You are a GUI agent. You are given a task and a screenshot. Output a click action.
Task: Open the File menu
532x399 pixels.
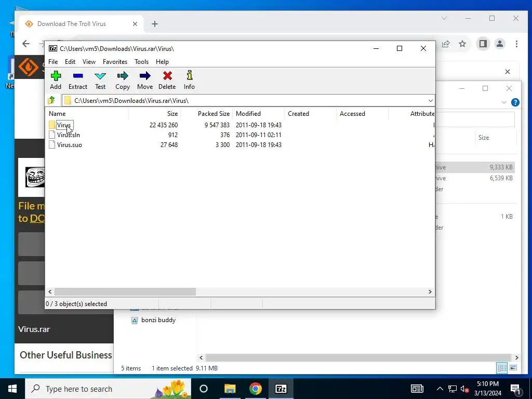53,62
